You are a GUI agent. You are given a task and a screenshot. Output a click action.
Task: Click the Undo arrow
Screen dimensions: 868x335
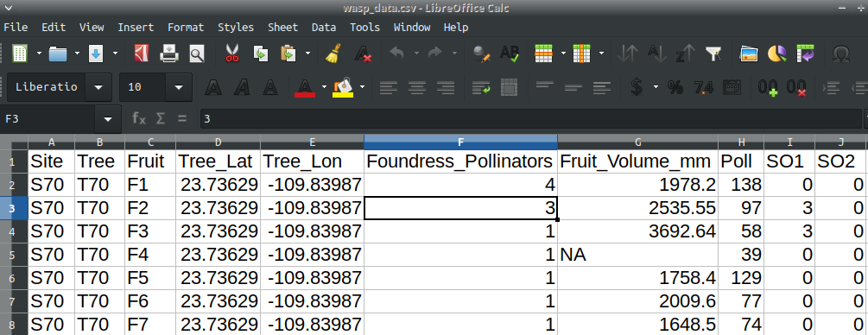pyautogui.click(x=397, y=54)
